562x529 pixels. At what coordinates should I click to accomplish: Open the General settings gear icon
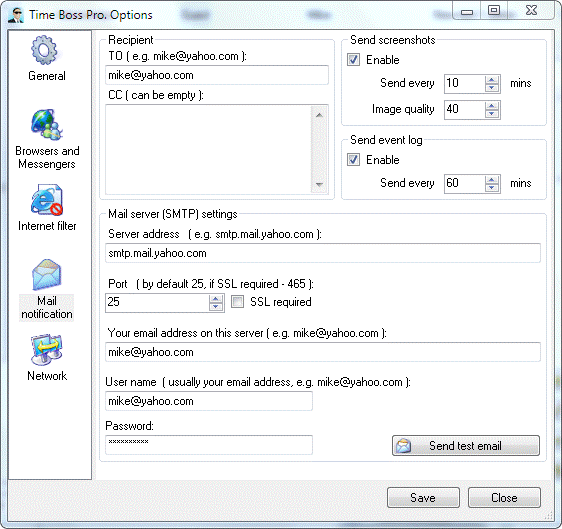(44, 50)
